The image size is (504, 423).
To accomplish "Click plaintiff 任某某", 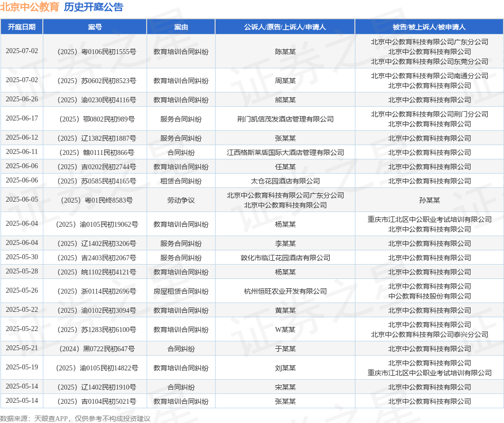I will pos(285,167).
